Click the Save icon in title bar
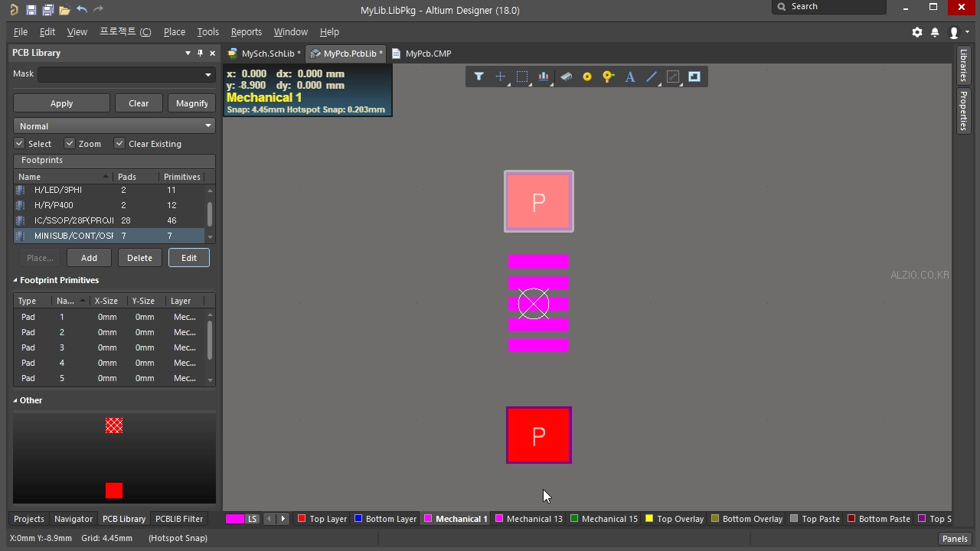The height and width of the screenshot is (551, 980). coord(31,10)
